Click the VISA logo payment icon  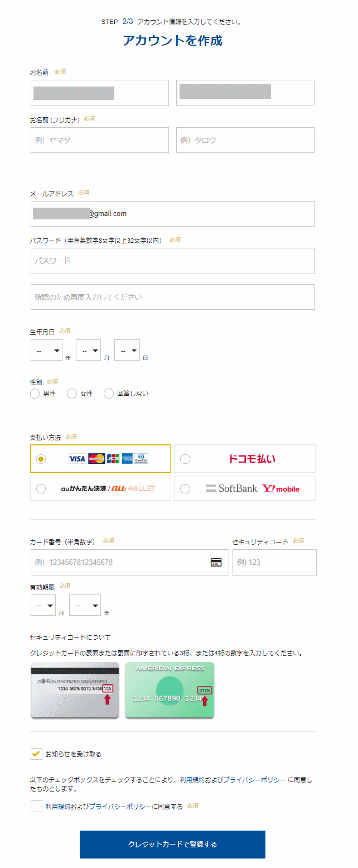(x=77, y=459)
